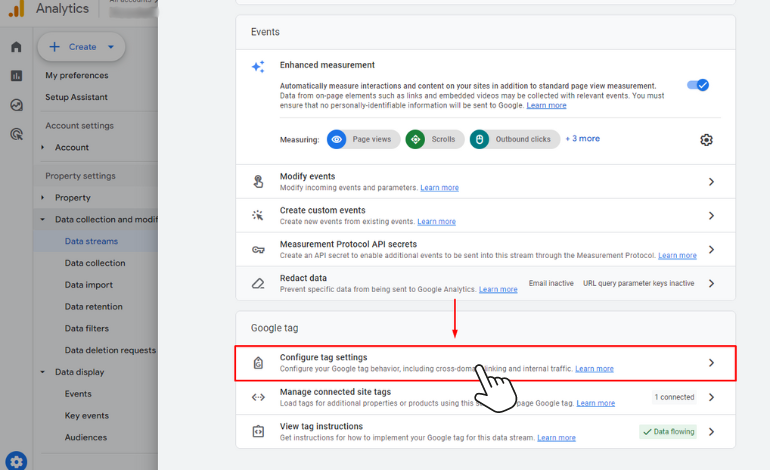Viewport: 770px width, 470px height.
Task: Click the Page views eye icon
Action: pyautogui.click(x=336, y=139)
